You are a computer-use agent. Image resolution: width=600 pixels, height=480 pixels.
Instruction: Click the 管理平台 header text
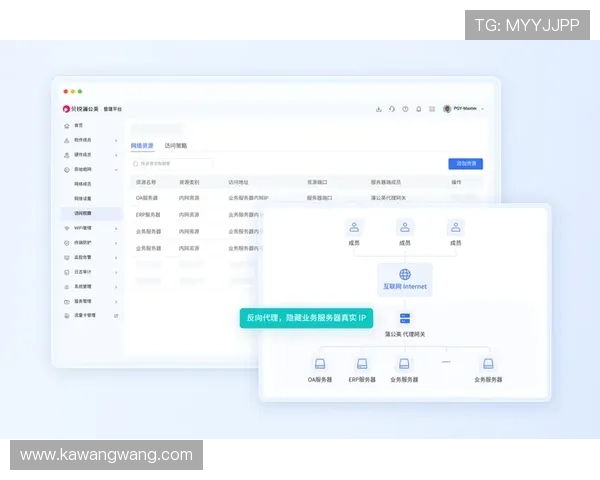click(112, 109)
